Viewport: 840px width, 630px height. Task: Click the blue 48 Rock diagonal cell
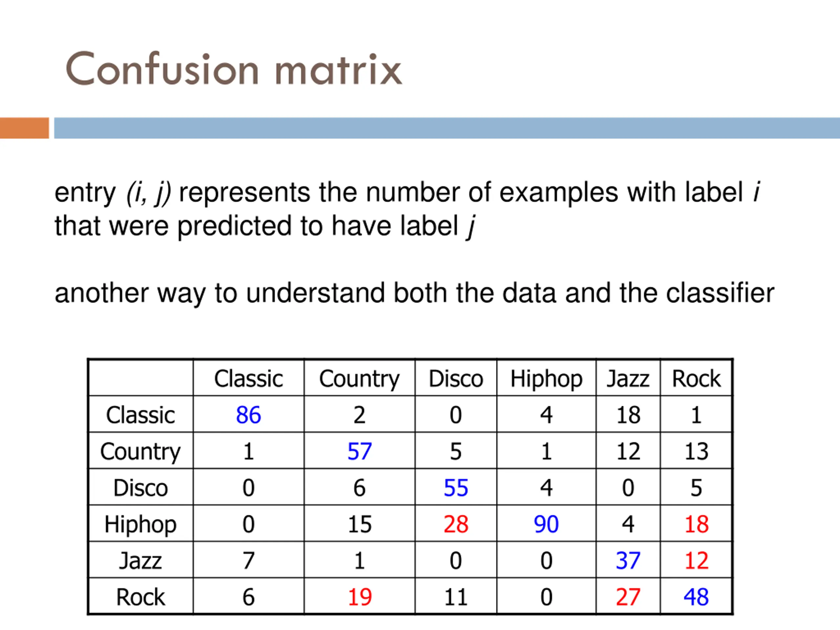click(696, 596)
